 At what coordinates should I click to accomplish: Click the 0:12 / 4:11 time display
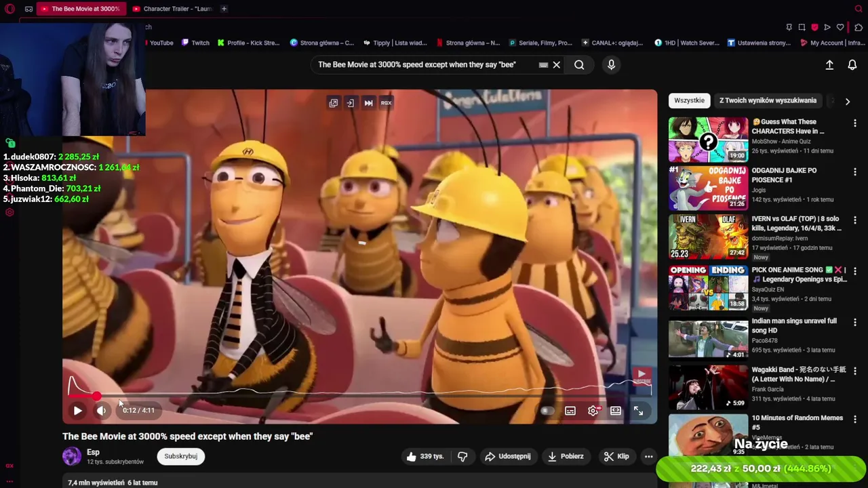138,411
